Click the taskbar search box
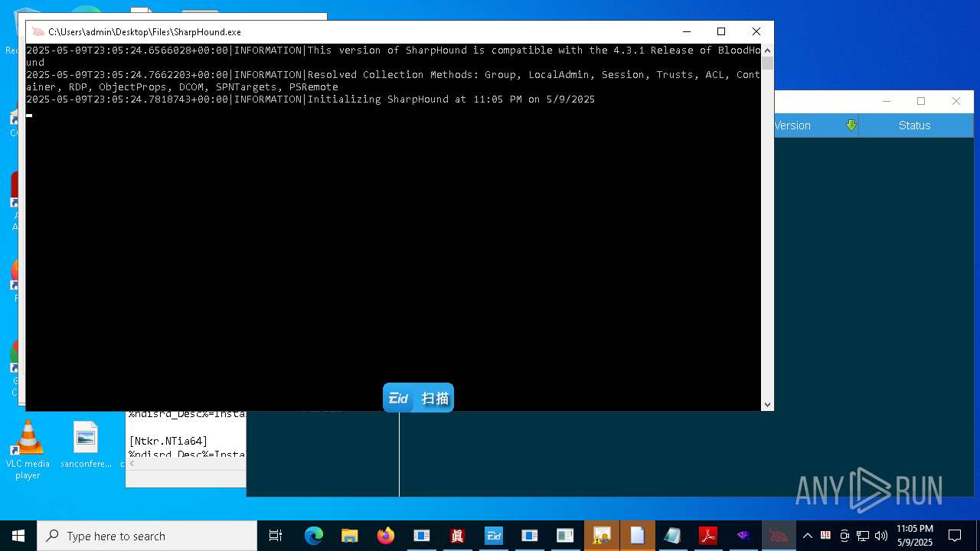 point(147,536)
